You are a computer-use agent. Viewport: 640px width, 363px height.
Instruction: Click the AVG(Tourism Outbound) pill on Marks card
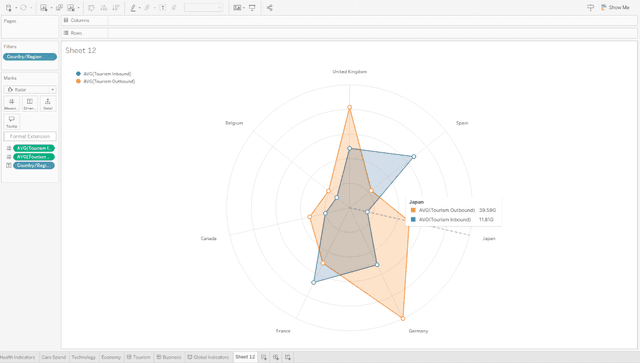pyautogui.click(x=34, y=157)
